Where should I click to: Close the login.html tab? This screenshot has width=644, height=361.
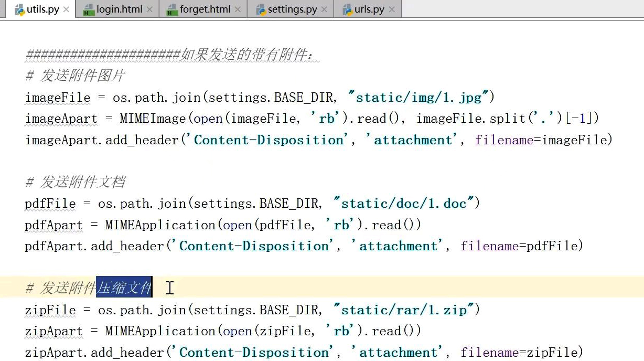[x=149, y=9]
